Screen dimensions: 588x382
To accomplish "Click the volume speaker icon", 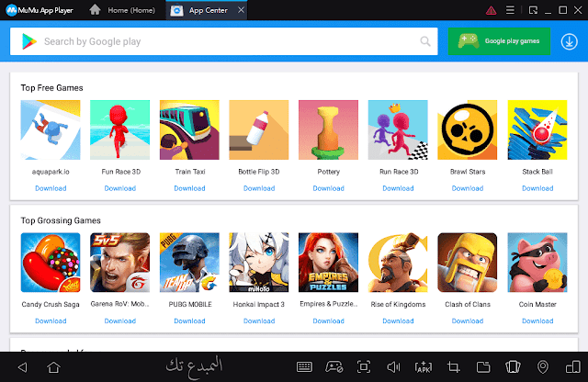I will tap(393, 367).
